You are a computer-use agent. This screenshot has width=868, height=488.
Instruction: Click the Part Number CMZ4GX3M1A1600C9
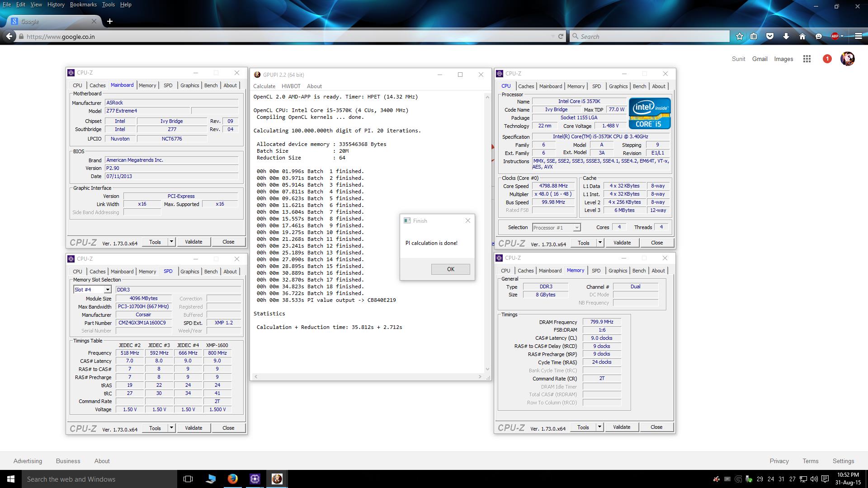tap(143, 323)
